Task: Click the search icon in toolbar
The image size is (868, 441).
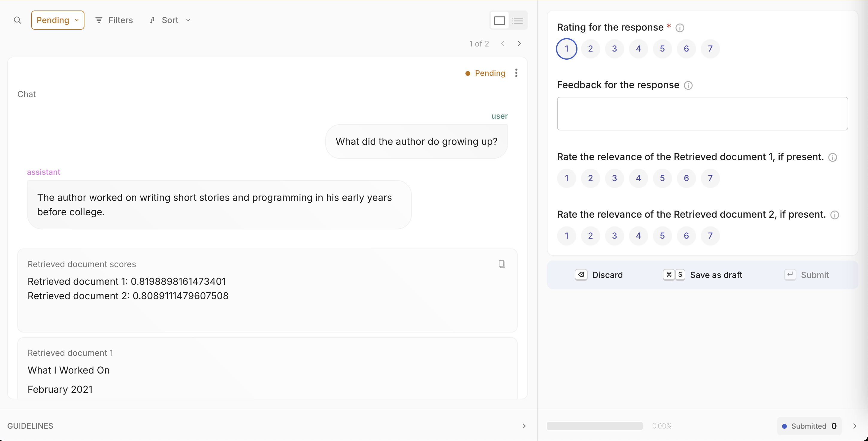Action: click(17, 20)
